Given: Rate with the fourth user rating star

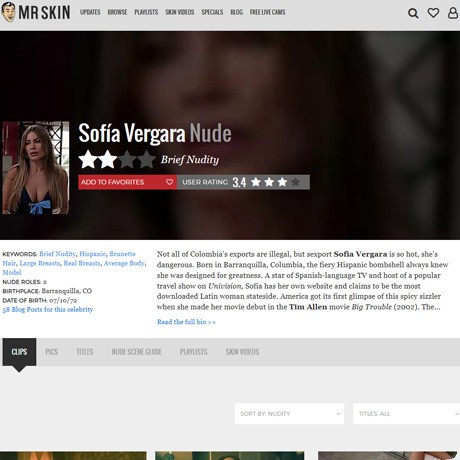Looking at the screenshot, I should click(x=295, y=182).
